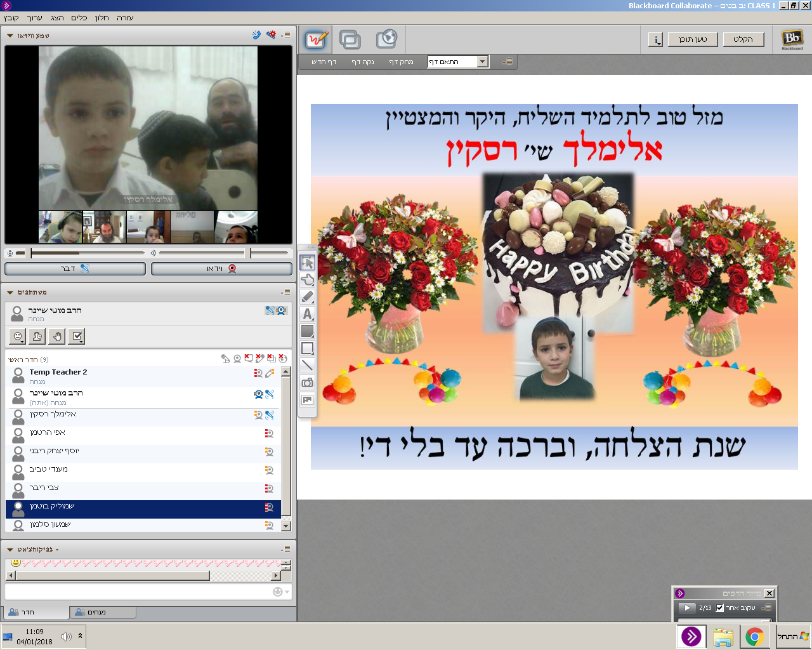The width and height of the screenshot is (812, 650).
Task: Click Delete Page (מחק דף) button
Action: click(401, 62)
